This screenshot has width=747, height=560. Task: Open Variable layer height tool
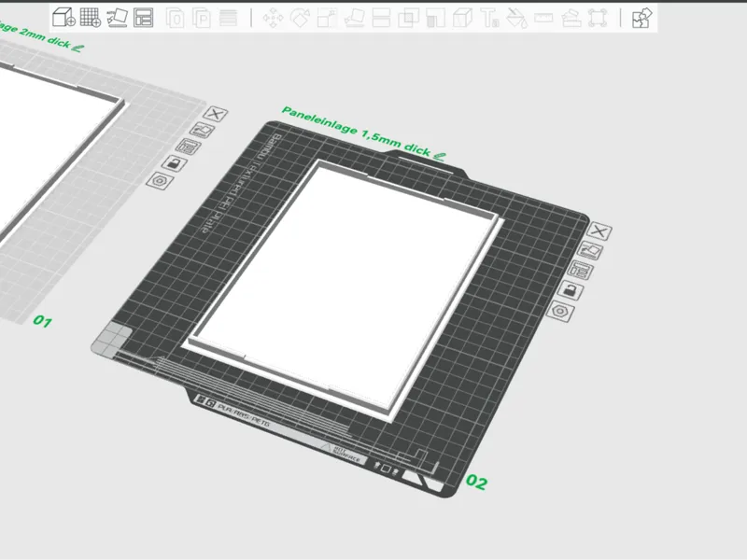tap(228, 18)
